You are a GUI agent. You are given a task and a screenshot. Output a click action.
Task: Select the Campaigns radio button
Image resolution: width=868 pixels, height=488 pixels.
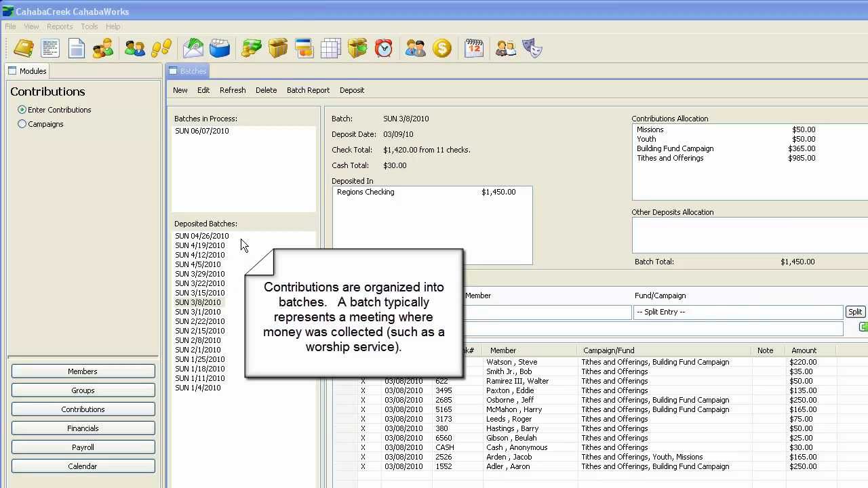click(x=22, y=124)
